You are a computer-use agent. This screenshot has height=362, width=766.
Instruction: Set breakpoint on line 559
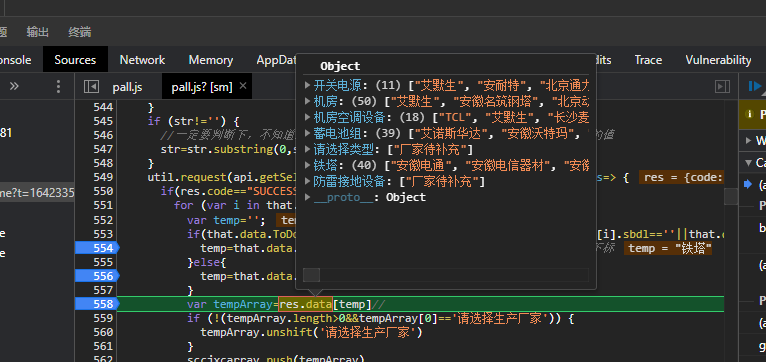point(102,318)
